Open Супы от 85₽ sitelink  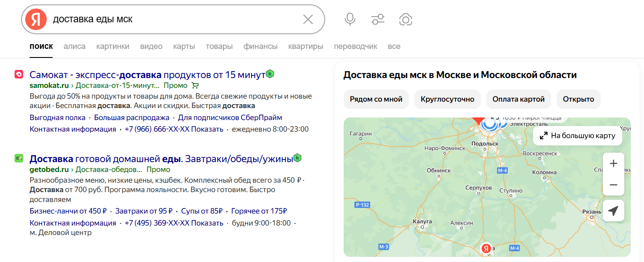click(202, 211)
